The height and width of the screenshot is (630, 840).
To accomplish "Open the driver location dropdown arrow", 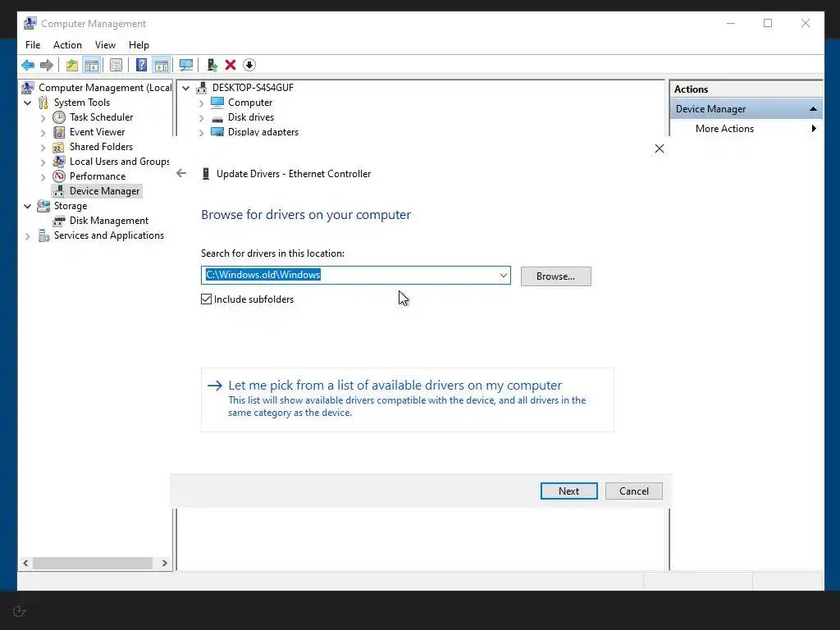I will pos(504,276).
